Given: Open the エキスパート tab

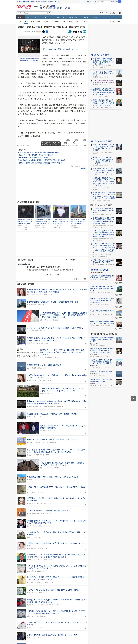Looking at the screenshot, I should (x=48, y=17).
